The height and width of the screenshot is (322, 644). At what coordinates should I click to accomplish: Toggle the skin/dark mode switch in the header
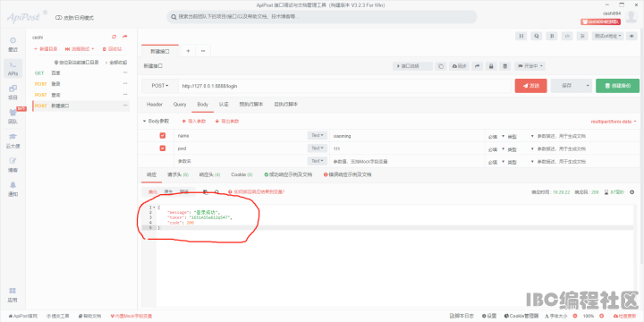58,18
